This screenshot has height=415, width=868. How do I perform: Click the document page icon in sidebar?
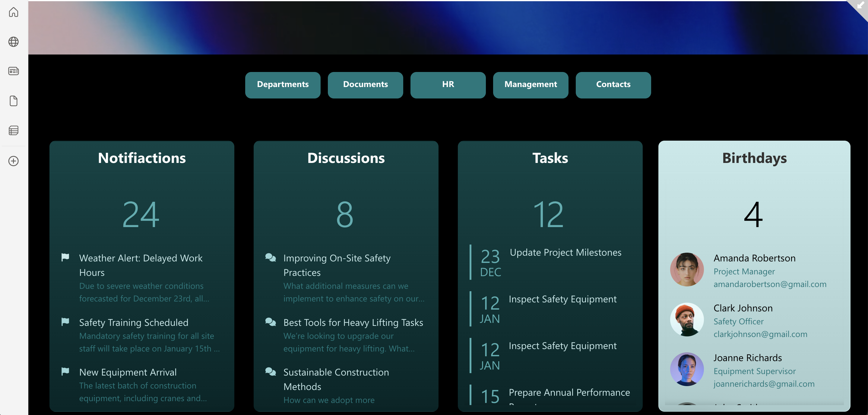tap(14, 101)
